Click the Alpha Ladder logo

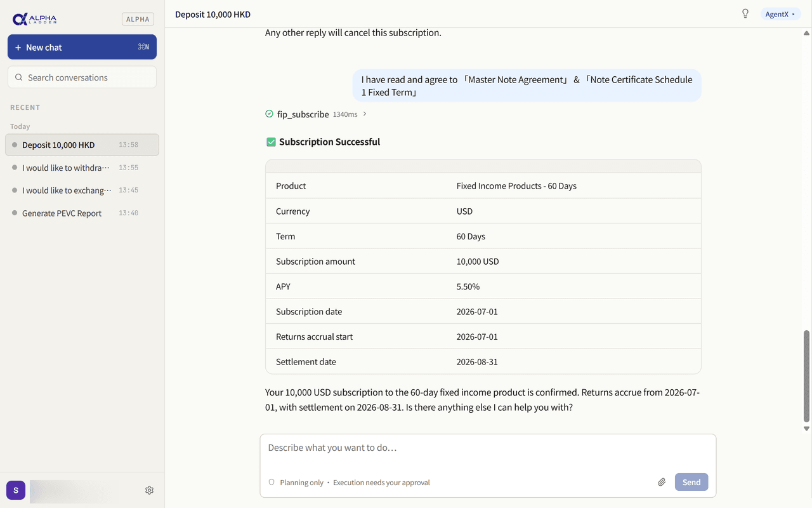click(35, 19)
